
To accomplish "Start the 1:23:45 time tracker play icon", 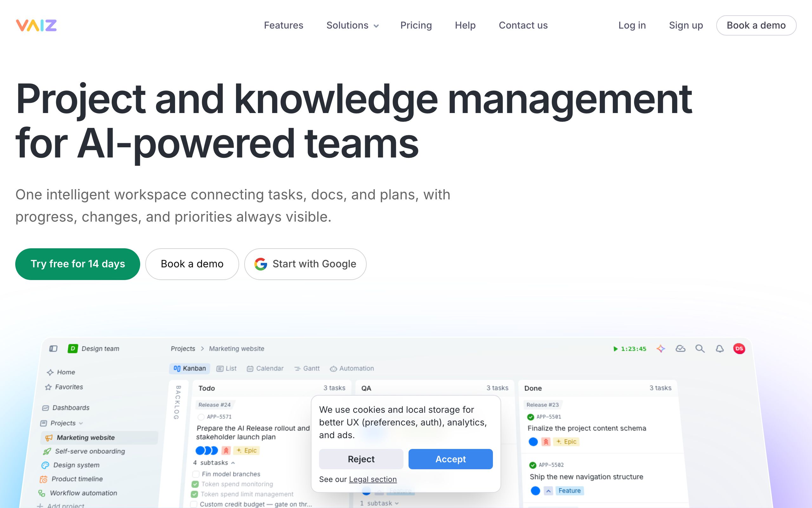I will pos(615,349).
